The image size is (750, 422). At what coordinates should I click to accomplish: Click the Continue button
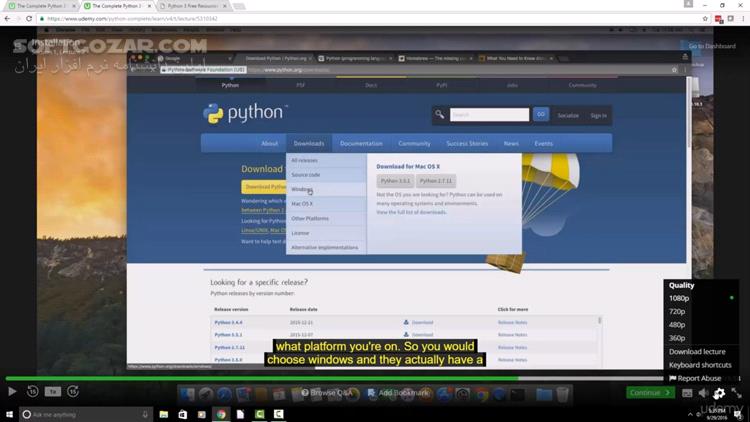[x=650, y=392]
